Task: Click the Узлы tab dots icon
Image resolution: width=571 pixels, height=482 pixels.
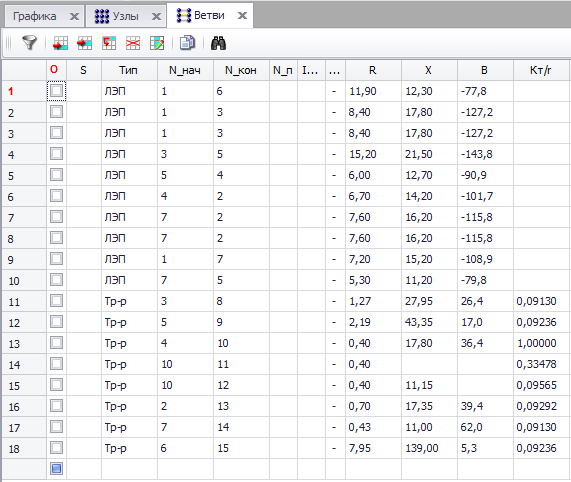Action: (102, 16)
